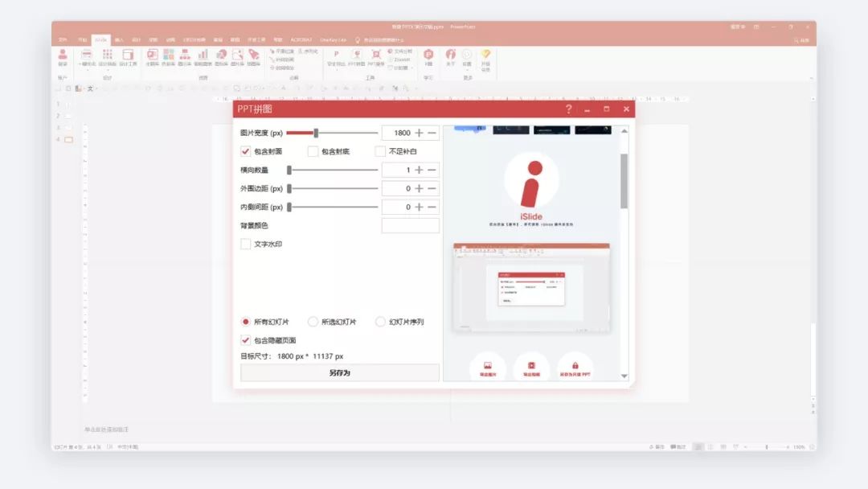Viewport: 868px width, 489px height.
Task: Enable the 不足补白 checkbox
Action: click(x=380, y=151)
